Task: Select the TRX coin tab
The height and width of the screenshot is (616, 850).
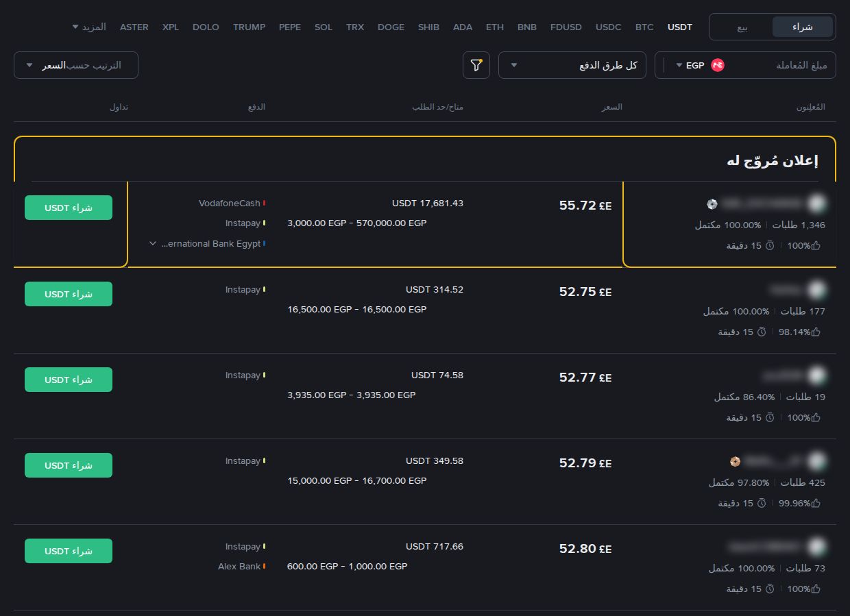Action: click(355, 27)
